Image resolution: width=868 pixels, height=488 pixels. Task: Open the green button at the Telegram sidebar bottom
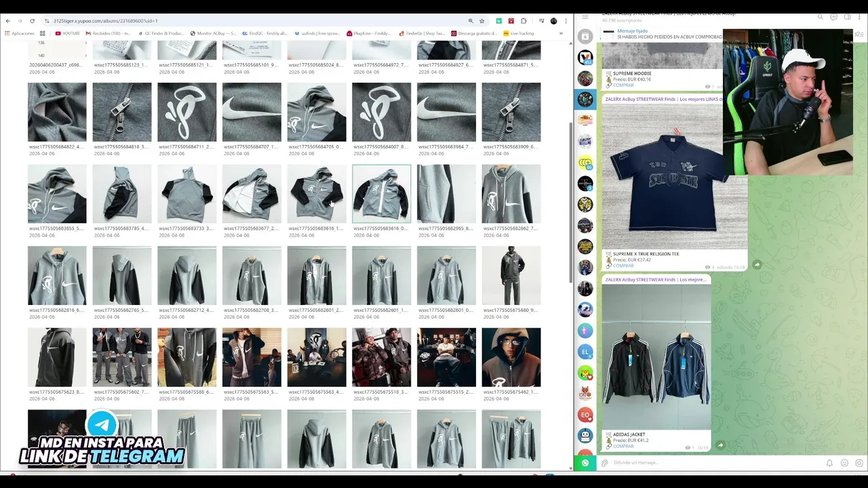pyautogui.click(x=585, y=463)
